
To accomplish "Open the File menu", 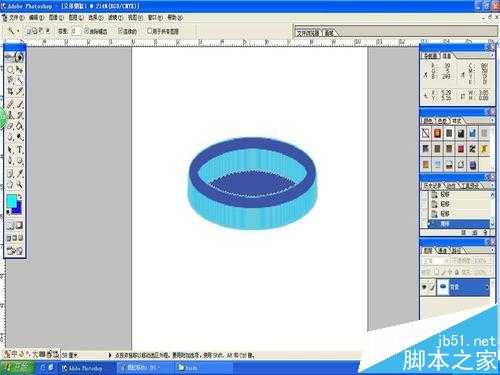I will [16, 17].
